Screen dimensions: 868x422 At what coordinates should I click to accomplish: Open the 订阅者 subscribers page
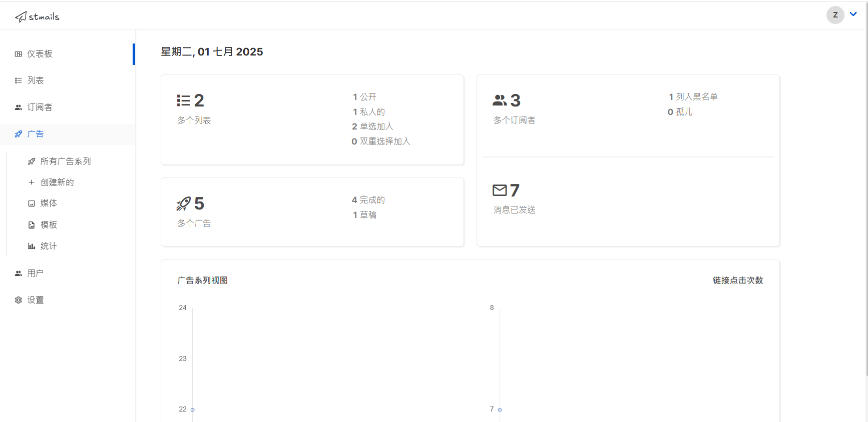pyautogui.click(x=40, y=107)
